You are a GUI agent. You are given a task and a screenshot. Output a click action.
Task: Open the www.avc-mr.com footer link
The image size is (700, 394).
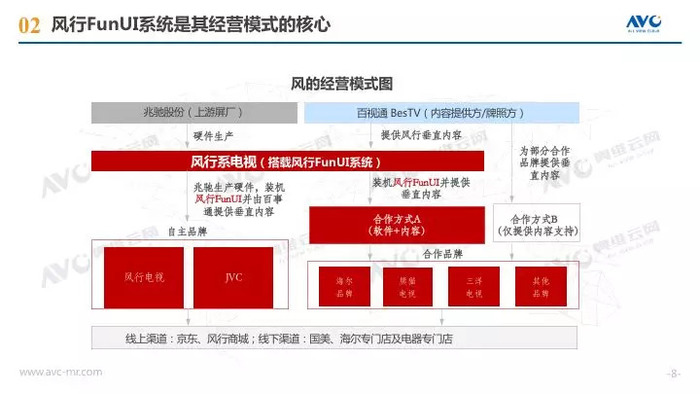pos(61,372)
